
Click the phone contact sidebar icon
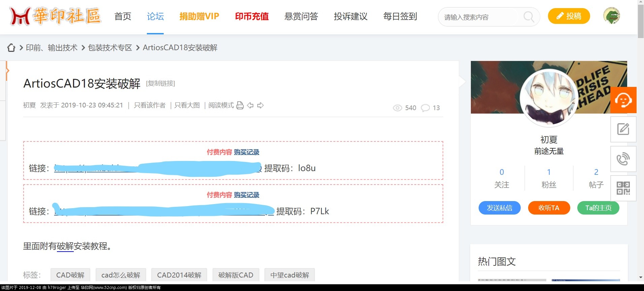(x=623, y=159)
